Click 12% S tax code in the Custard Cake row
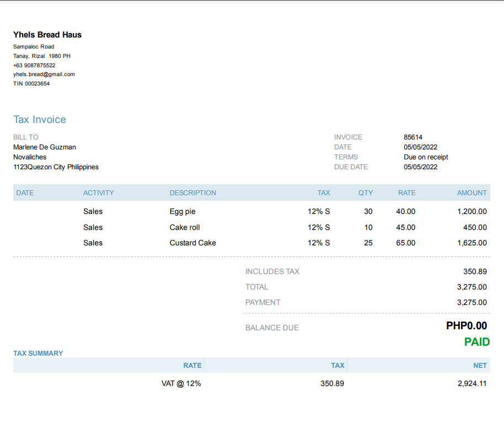The image size is (504, 434). (319, 243)
